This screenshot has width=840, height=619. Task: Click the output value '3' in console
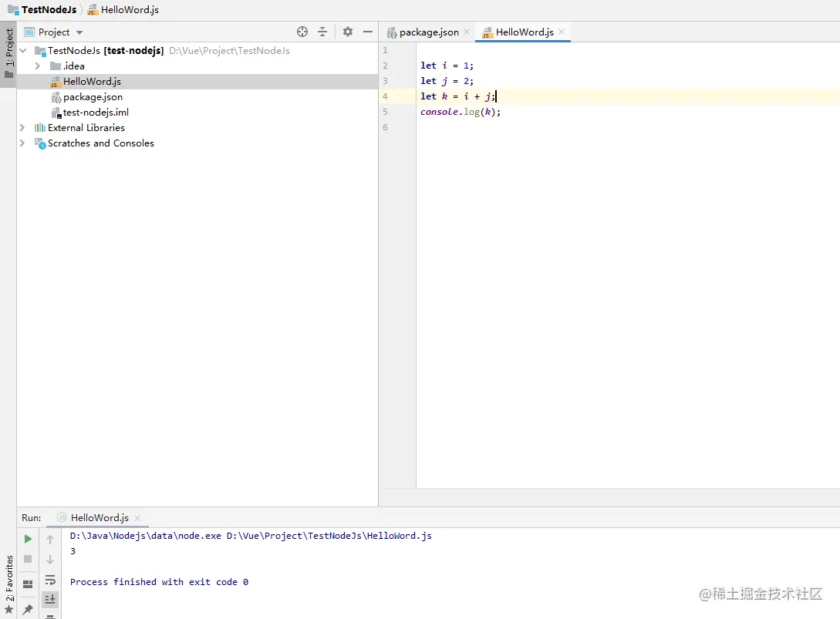[73, 551]
